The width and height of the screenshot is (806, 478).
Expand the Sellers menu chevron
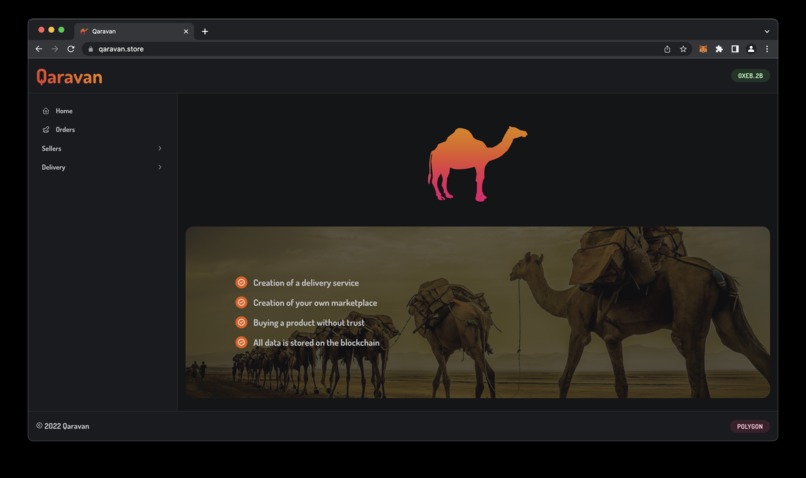[160, 149]
